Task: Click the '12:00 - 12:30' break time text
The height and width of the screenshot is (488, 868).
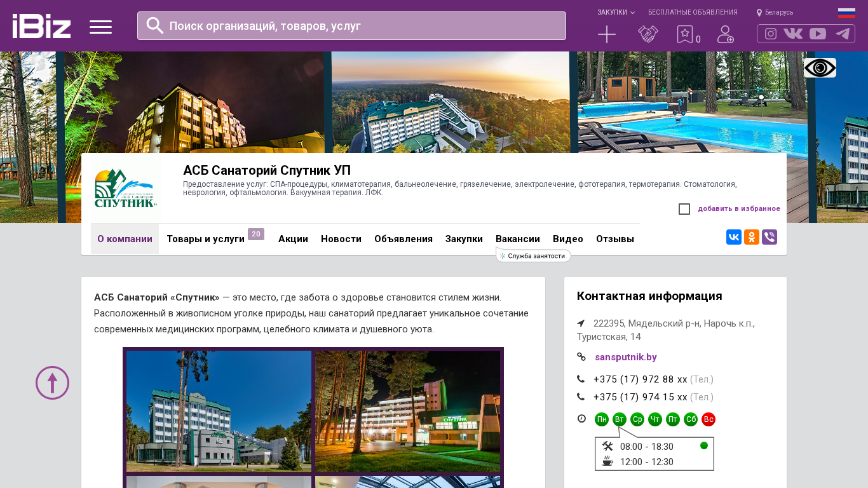Action: pyautogui.click(x=647, y=462)
